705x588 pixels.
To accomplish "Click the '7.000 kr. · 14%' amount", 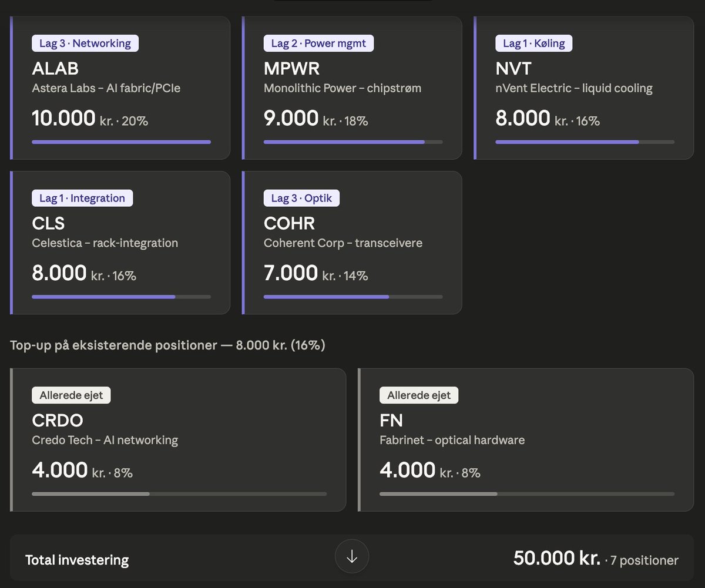I will [316, 274].
